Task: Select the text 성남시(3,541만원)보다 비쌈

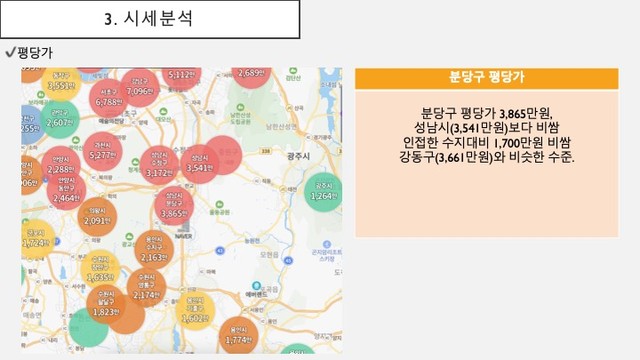Action: click(x=487, y=128)
